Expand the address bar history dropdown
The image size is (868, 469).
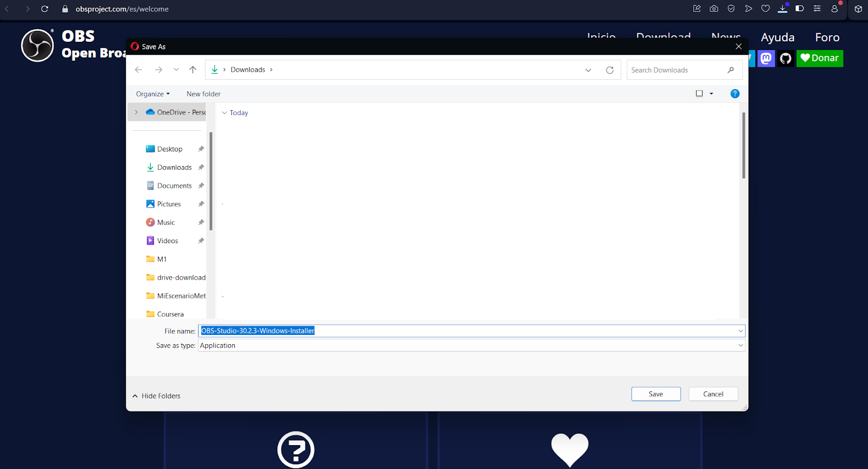coord(588,70)
